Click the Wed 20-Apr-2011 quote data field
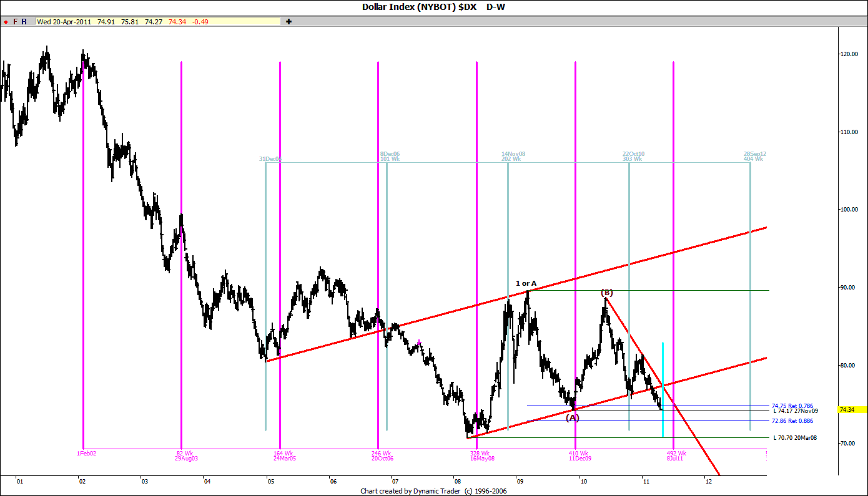This screenshot has height=496, width=868. point(62,21)
